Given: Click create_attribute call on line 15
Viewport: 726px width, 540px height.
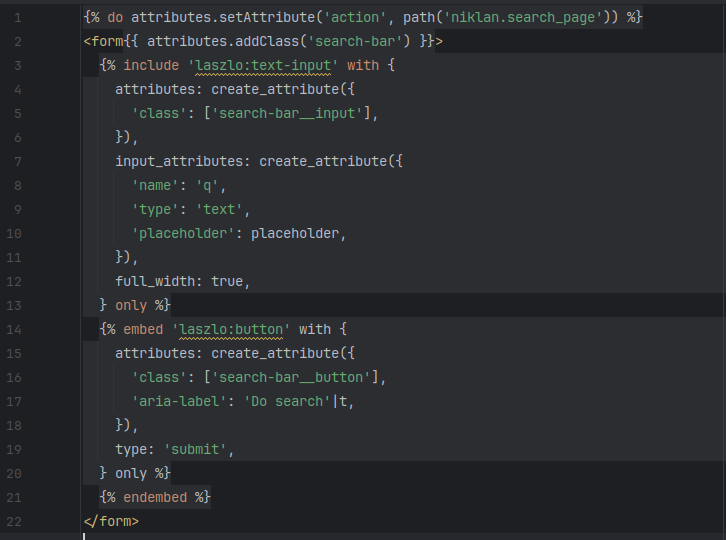Looking at the screenshot, I should (275, 353).
